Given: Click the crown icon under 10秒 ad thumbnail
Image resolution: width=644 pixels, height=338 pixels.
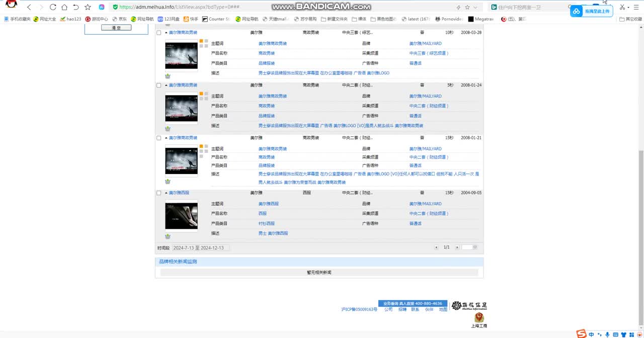Looking at the screenshot, I should (x=168, y=76).
